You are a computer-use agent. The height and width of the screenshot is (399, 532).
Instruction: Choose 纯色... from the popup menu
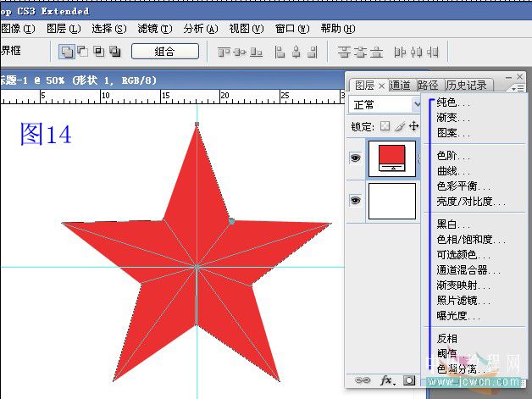453,103
